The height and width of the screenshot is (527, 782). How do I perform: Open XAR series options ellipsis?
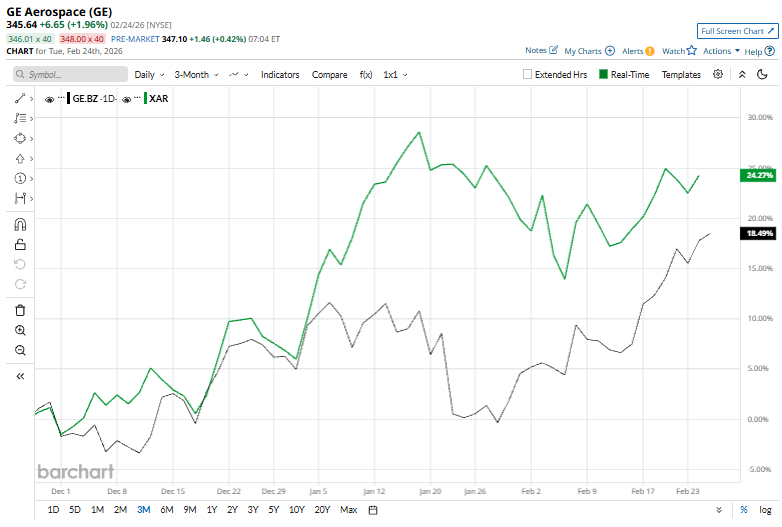(138, 98)
